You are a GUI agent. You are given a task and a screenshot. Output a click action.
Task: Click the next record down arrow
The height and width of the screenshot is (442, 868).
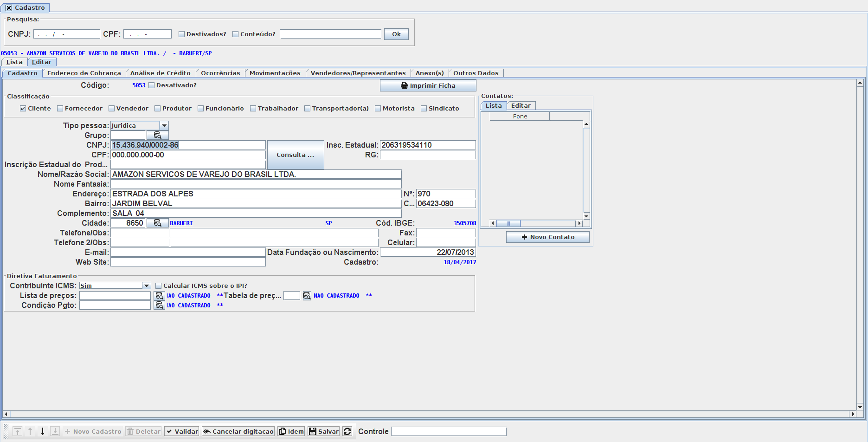pyautogui.click(x=43, y=431)
